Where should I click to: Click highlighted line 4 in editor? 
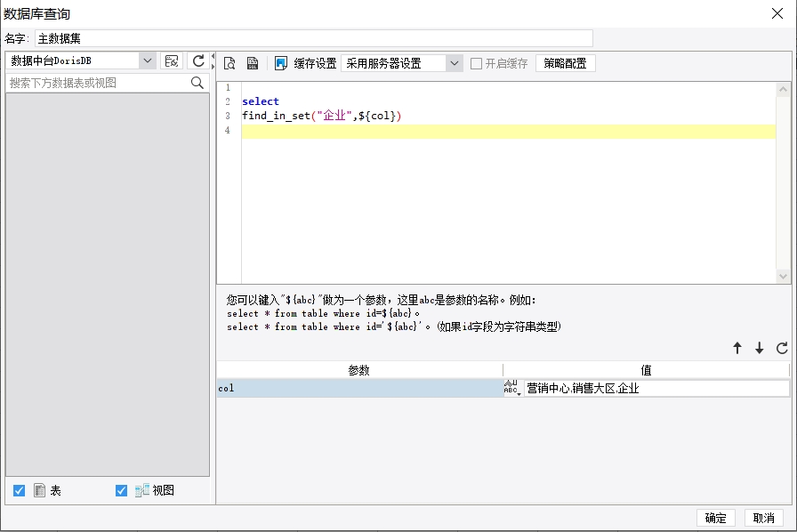(x=508, y=131)
